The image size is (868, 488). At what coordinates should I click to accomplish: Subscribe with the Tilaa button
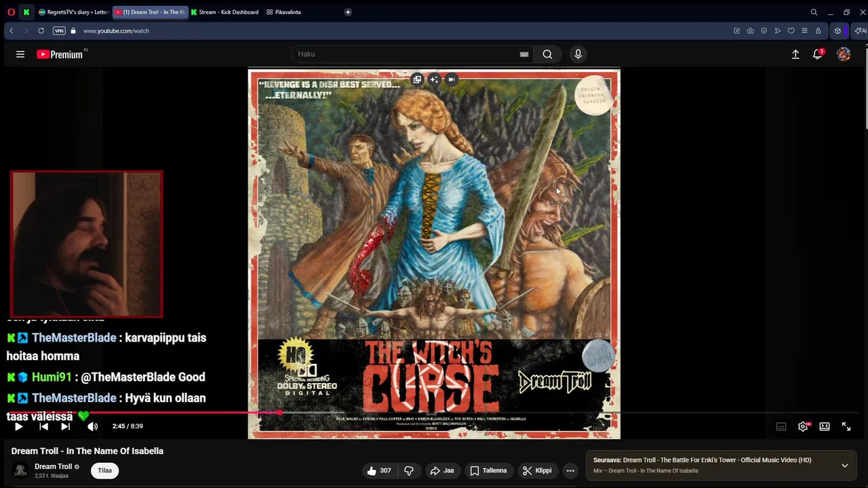point(104,470)
